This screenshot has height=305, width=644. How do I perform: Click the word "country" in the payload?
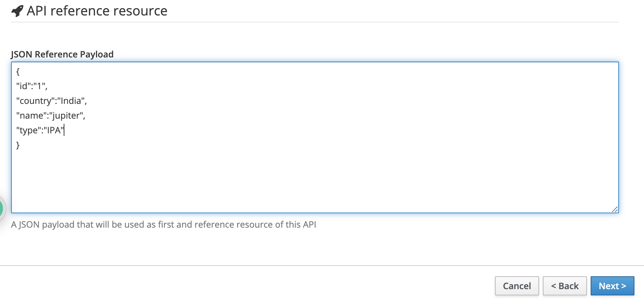35,101
